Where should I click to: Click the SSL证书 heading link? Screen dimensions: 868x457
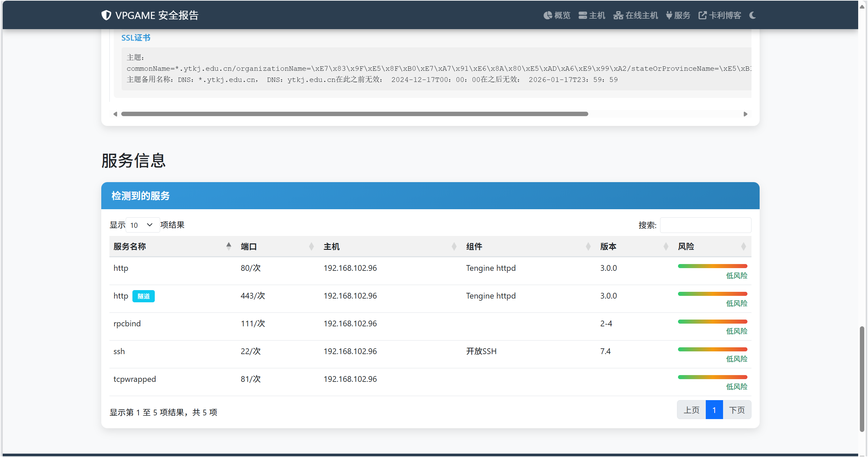(136, 38)
